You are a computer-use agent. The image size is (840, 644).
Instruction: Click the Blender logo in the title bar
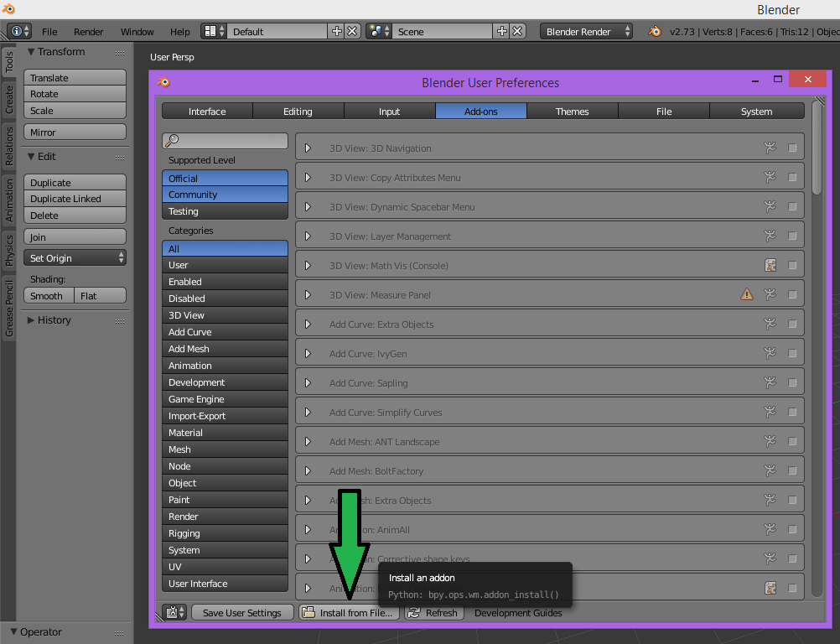(x=8, y=8)
